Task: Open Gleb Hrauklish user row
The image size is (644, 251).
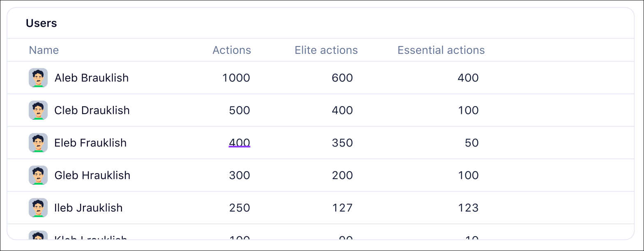Action: coord(321,175)
